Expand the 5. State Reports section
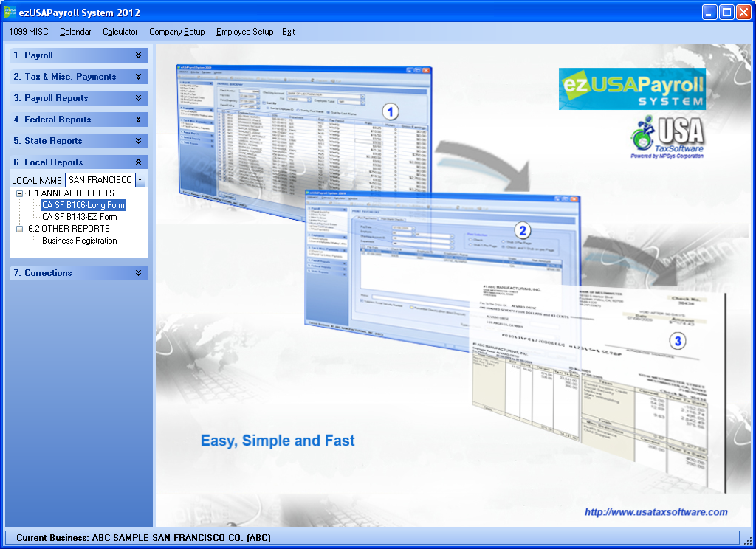 [x=138, y=141]
